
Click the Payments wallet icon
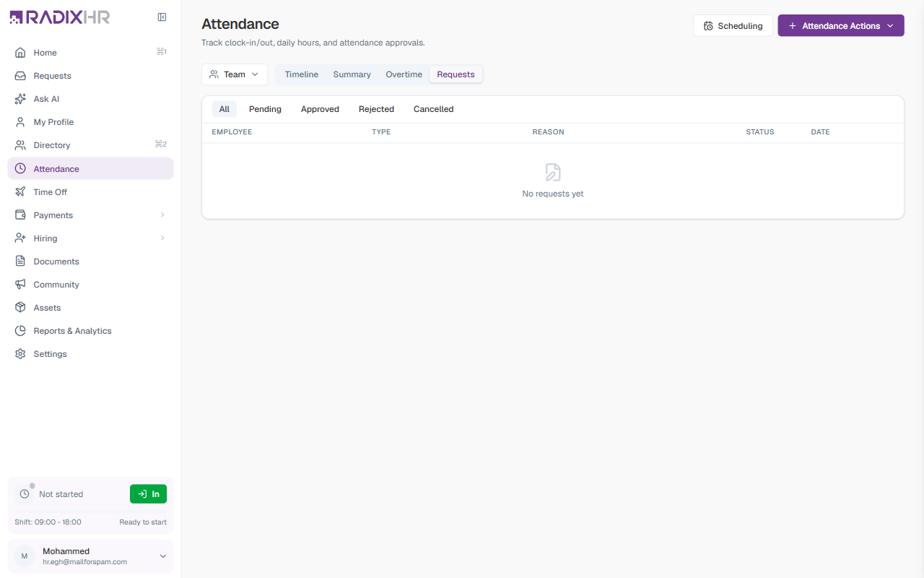20,215
